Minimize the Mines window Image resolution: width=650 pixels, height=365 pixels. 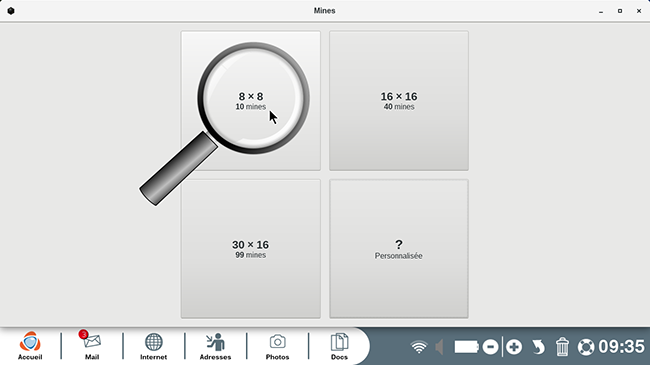(x=601, y=11)
